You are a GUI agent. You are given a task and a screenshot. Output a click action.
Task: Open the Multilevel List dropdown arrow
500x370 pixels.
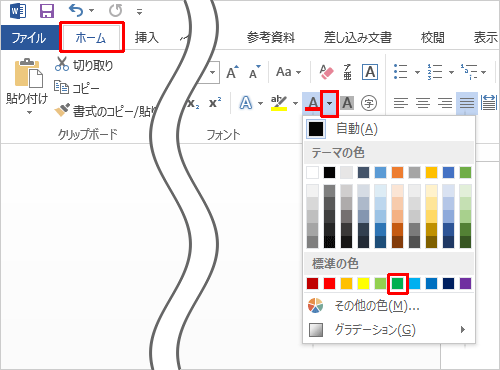(484, 72)
